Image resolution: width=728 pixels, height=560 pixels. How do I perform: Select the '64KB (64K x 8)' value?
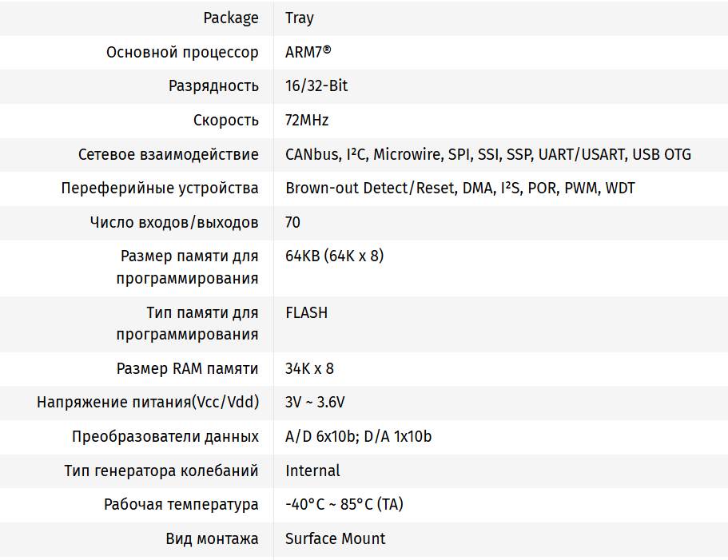334,256
